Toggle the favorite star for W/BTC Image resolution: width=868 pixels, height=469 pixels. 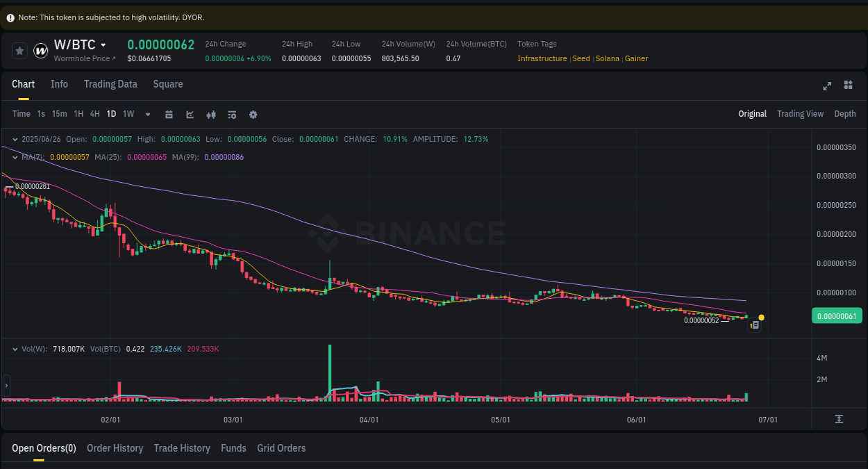pyautogui.click(x=19, y=50)
